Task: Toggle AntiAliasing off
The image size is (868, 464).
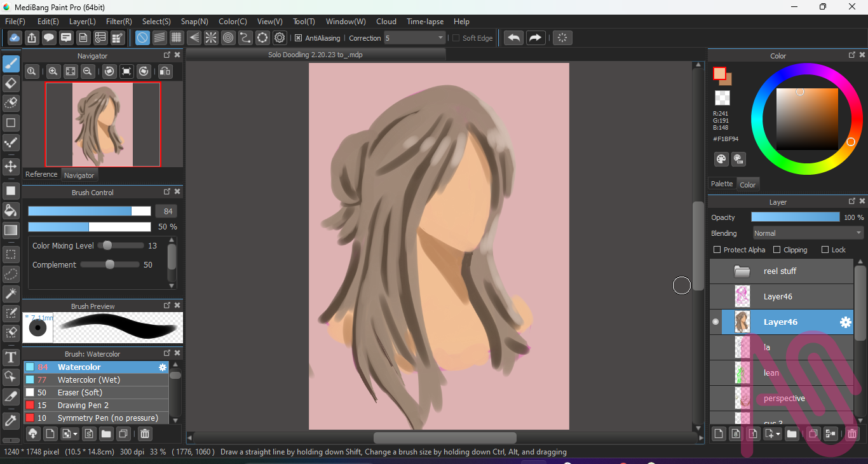Action: (299, 38)
